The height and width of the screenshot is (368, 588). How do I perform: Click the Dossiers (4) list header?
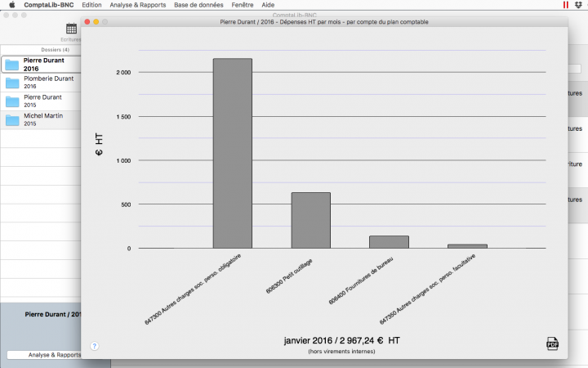(x=56, y=50)
